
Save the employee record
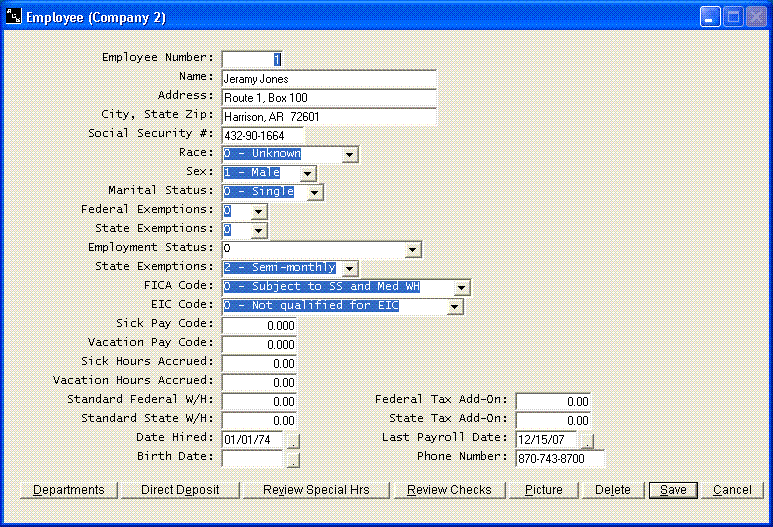[672, 490]
